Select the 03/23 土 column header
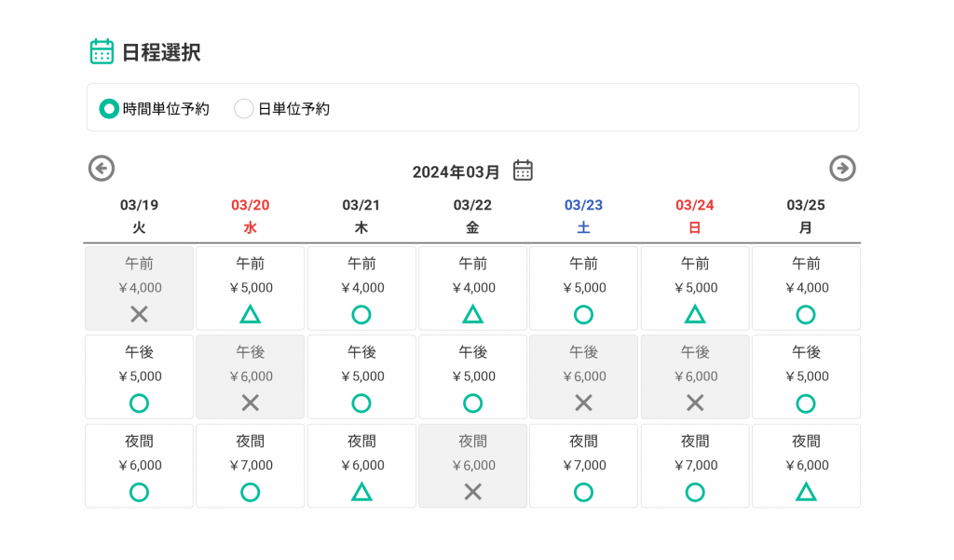The height and width of the screenshot is (560, 954). [x=583, y=215]
